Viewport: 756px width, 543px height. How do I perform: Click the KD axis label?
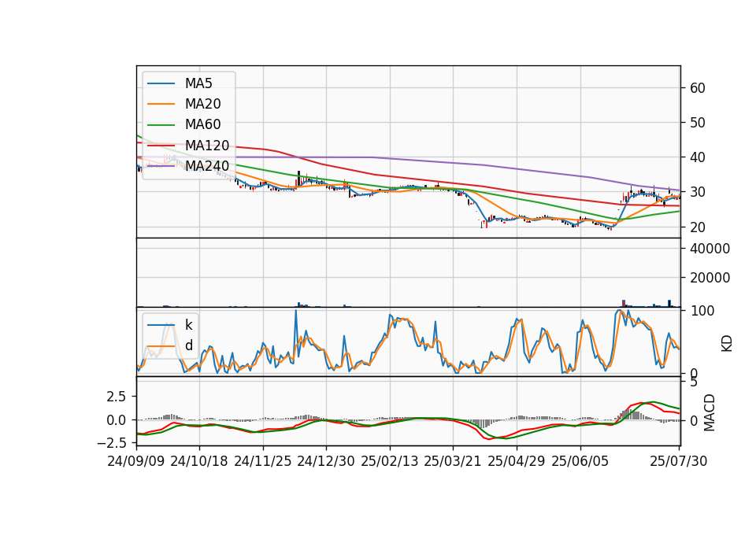(727, 343)
